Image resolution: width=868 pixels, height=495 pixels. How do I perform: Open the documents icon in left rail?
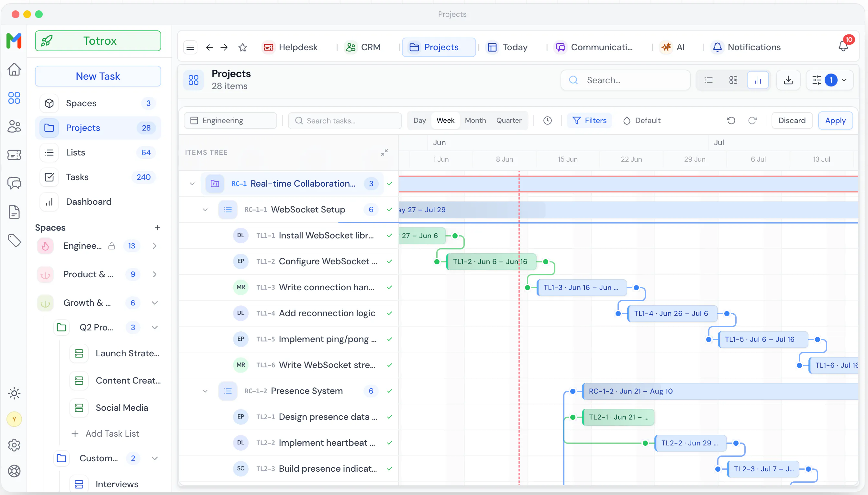(14, 212)
